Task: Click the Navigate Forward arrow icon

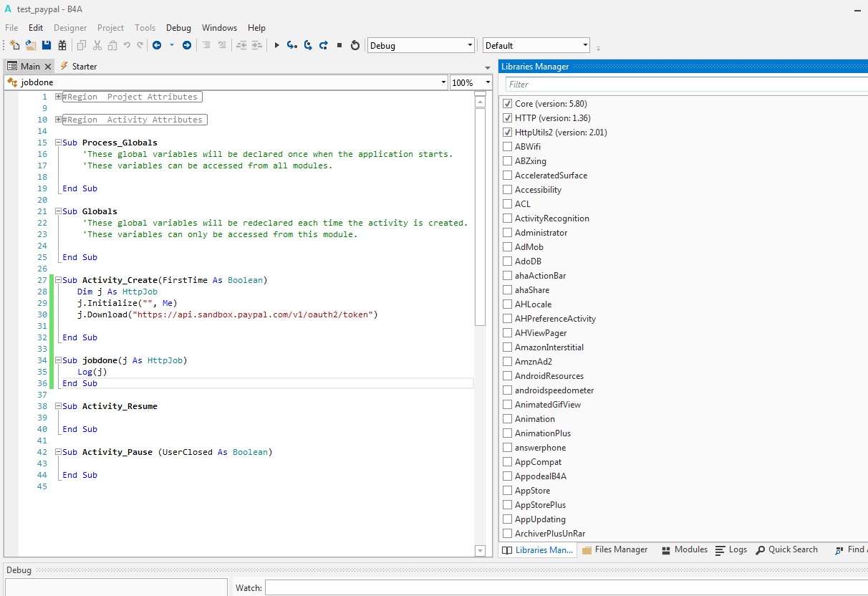Action: (187, 45)
